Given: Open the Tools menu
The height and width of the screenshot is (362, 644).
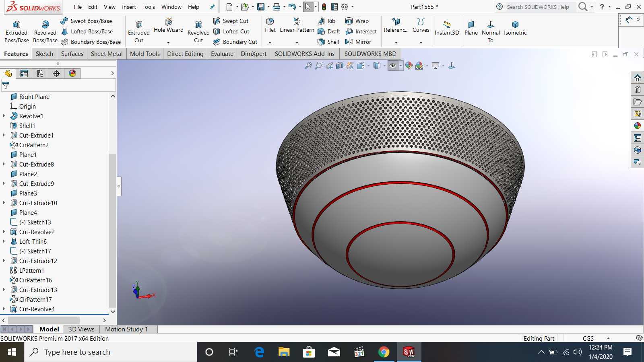Looking at the screenshot, I should click(149, 7).
